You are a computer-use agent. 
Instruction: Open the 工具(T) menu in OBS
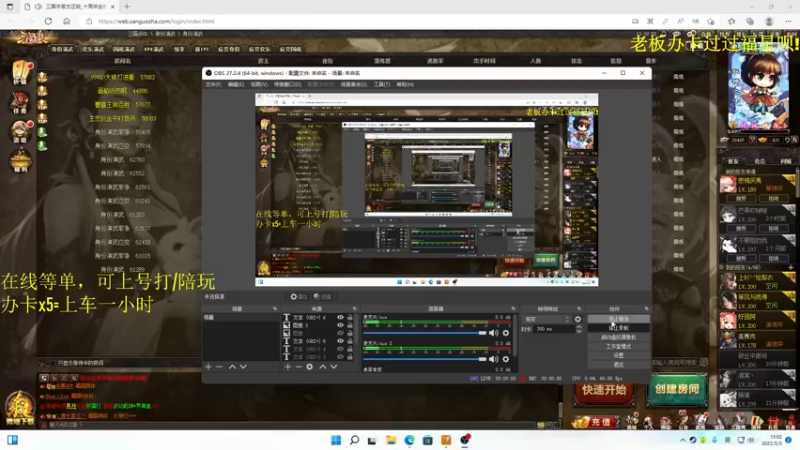click(382, 84)
